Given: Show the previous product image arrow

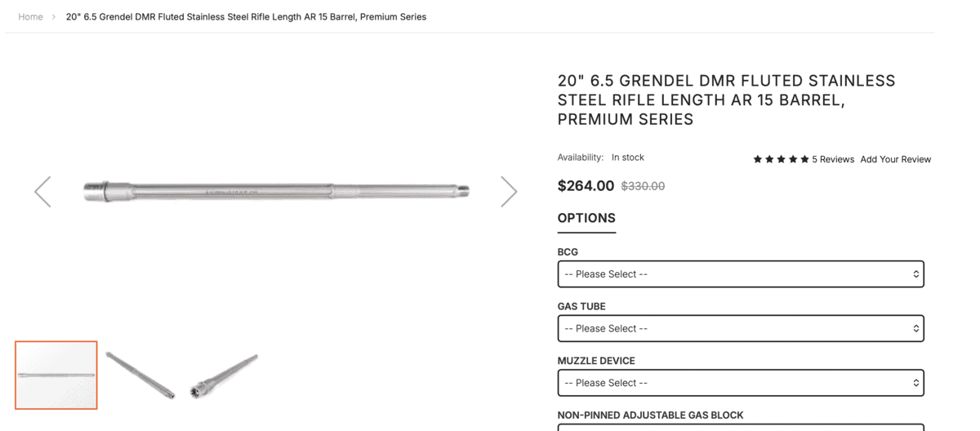Looking at the screenshot, I should pos(42,192).
